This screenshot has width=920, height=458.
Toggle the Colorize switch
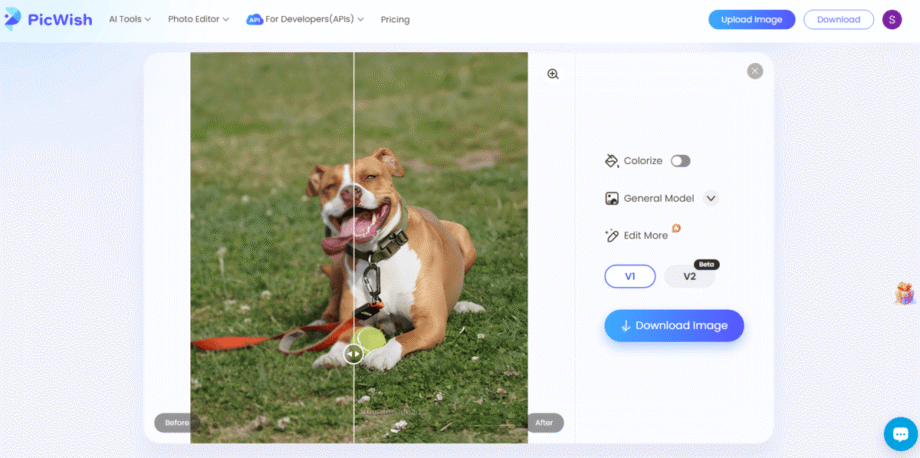pos(680,161)
